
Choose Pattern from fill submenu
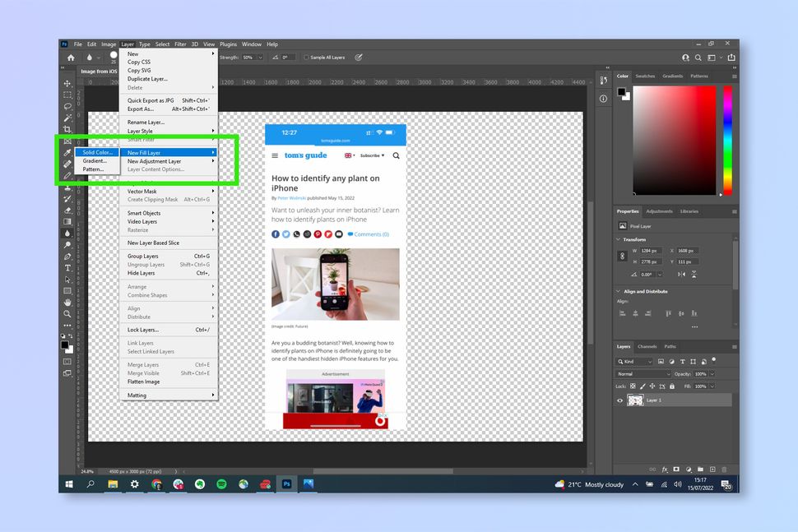(x=97, y=169)
